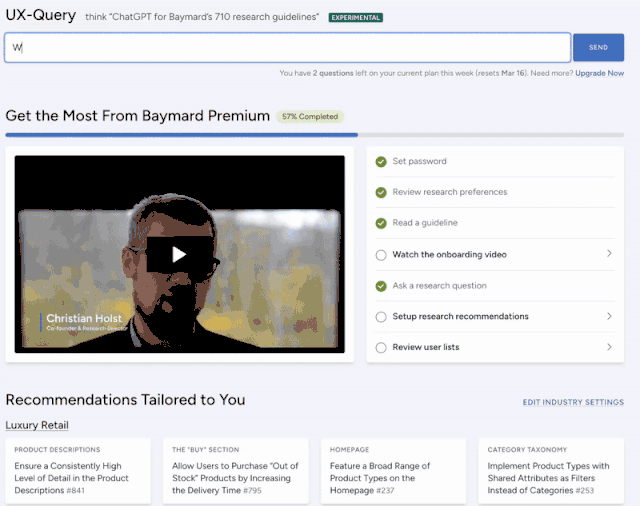
Task: Click the onboarding blue progress bar
Action: pyautogui.click(x=182, y=135)
